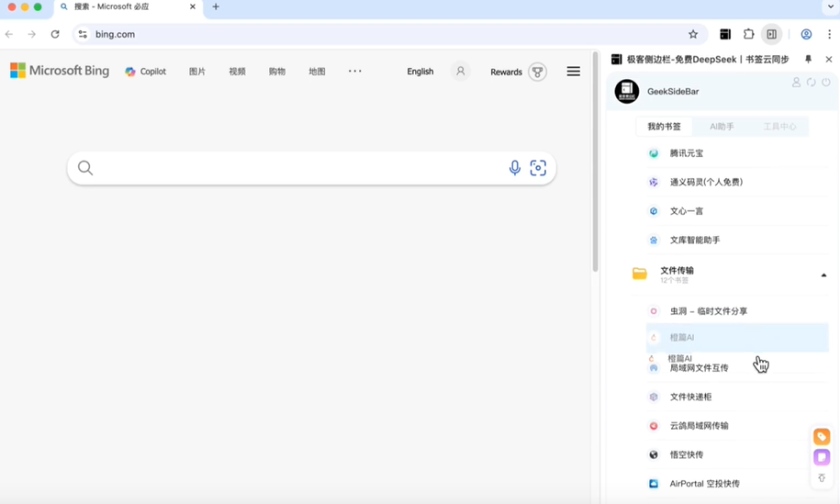
Task: Click the Bing page vertical scrollbar
Action: click(x=595, y=162)
